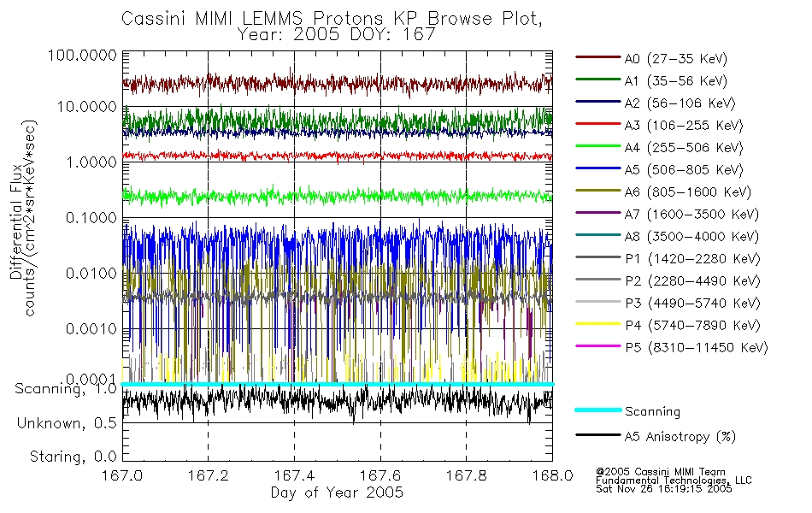The height and width of the screenshot is (513, 812).
Task: Click the A3 (106-255 KeV) legend label
Action: [684, 126]
